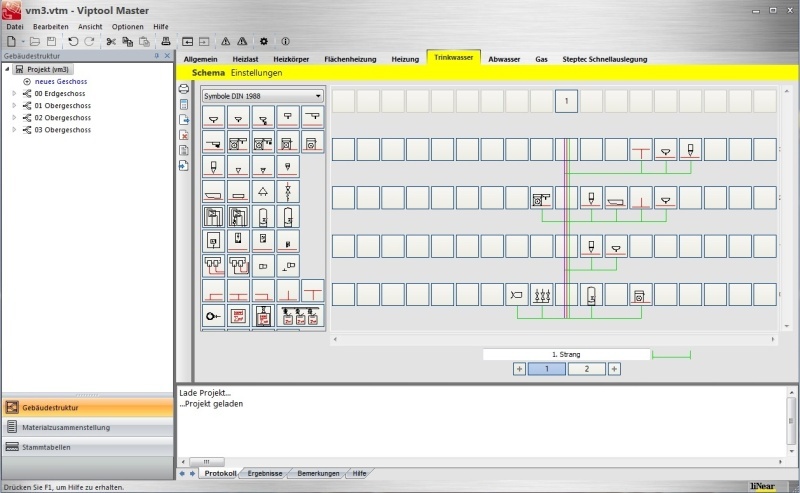Expand the 02 Obergeschoss node
The image size is (800, 493).
point(14,118)
